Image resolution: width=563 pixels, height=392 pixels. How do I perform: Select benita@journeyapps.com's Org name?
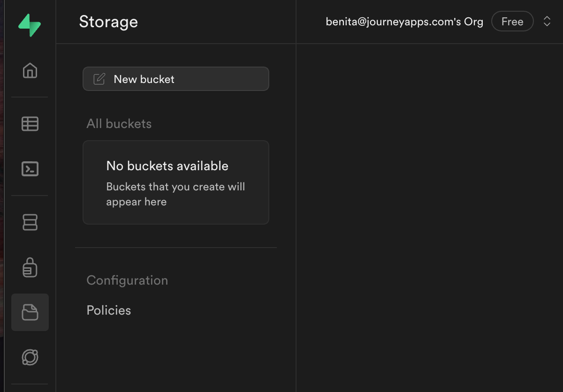click(x=404, y=22)
